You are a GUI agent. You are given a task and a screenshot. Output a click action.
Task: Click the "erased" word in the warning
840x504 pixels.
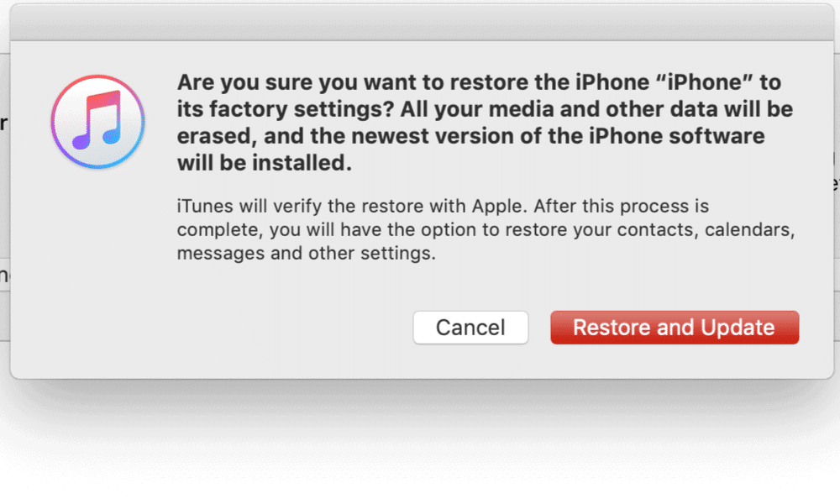(x=213, y=136)
